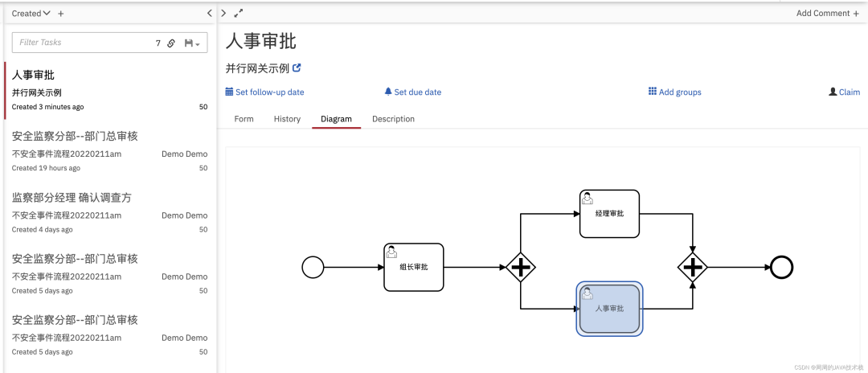Select the 经理审批 user task node
The width and height of the screenshot is (868, 373).
click(x=609, y=214)
